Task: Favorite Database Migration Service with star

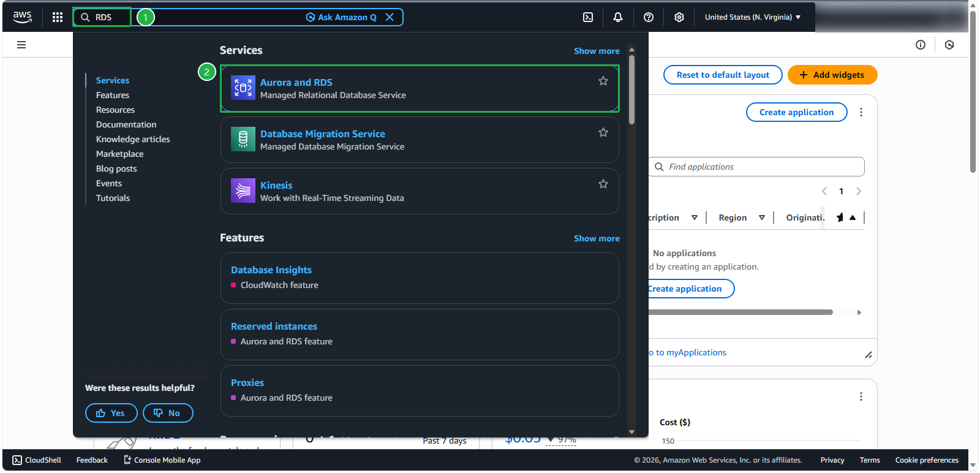Action: click(603, 132)
